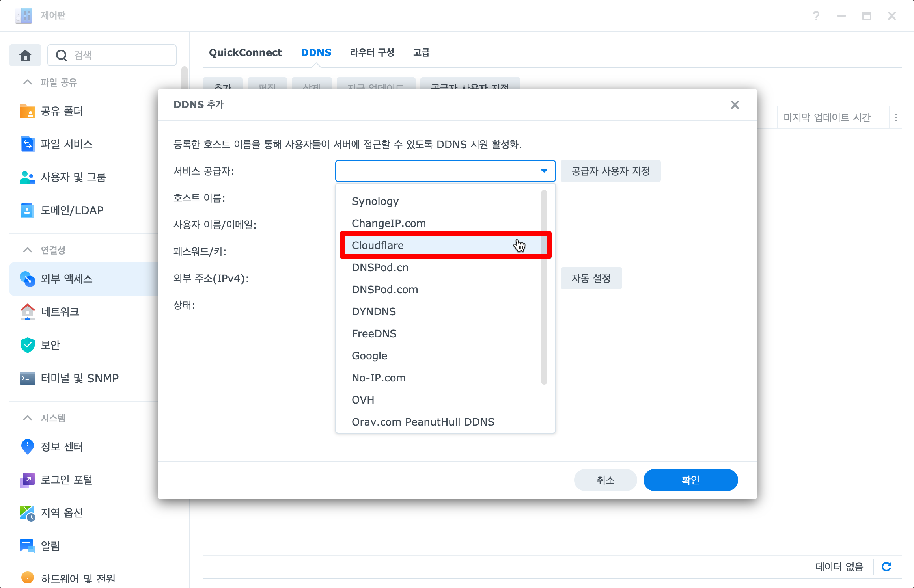The height and width of the screenshot is (588, 914).
Task: Switch to the 라우터 구성 tab
Action: pos(372,52)
